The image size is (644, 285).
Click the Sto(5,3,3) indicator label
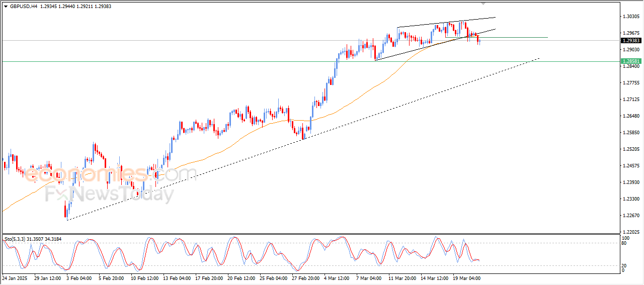click(x=16, y=239)
